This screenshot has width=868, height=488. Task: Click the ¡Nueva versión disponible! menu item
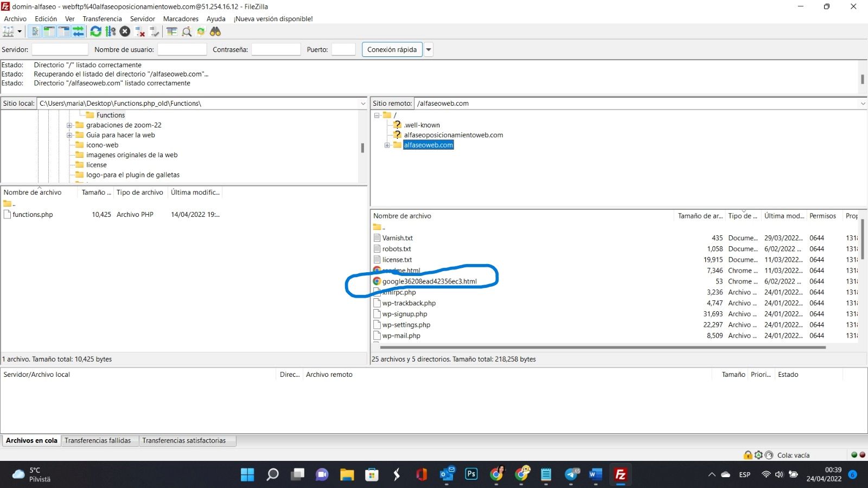273,18
